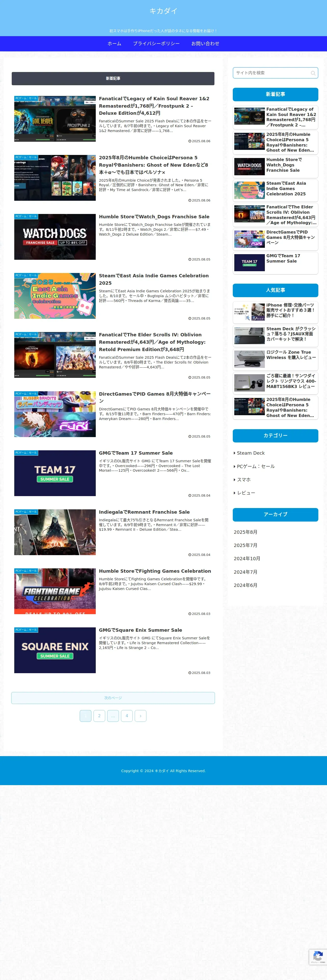
Task: Click the 次のページ button
Action: tap(113, 698)
